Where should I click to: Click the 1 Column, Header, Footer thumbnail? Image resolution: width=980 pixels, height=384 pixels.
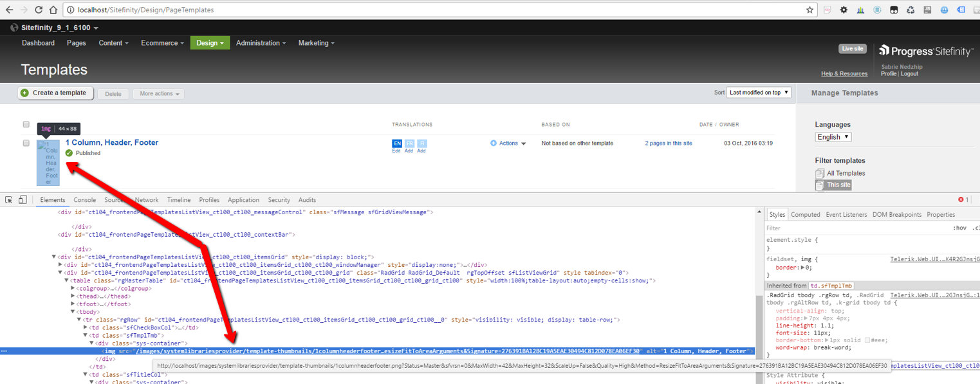[48, 163]
